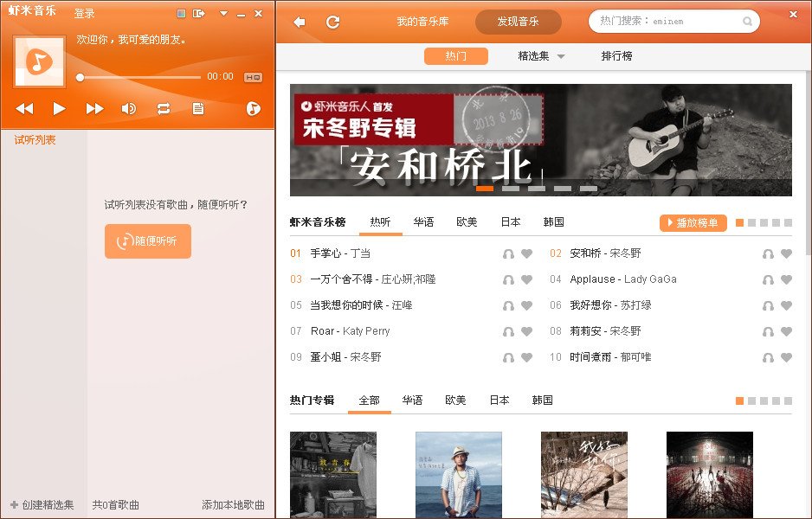Image resolution: width=812 pixels, height=519 pixels.
Task: Switch to 我的音乐库 tab
Action: pos(422,22)
